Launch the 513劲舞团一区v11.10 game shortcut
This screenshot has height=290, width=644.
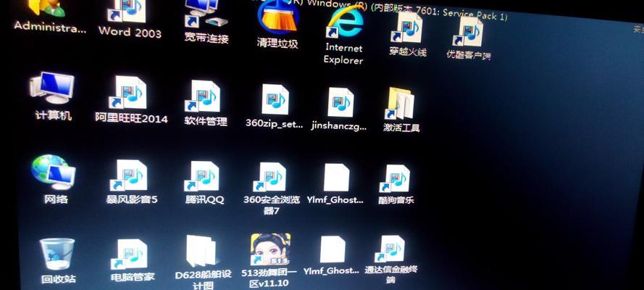click(271, 249)
